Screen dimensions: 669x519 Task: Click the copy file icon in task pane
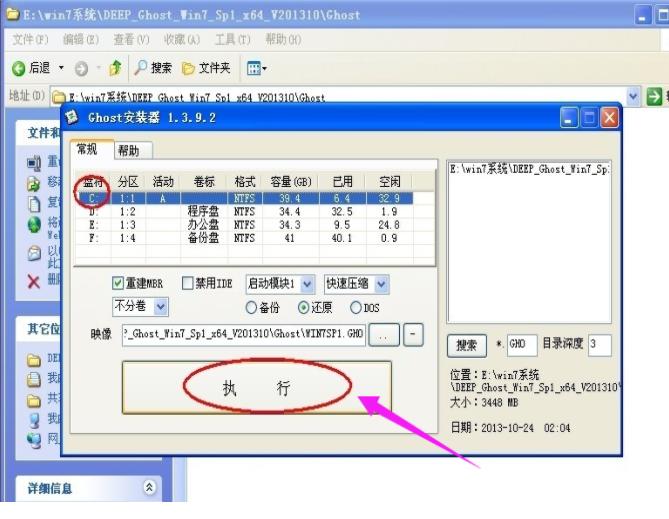coord(34,204)
